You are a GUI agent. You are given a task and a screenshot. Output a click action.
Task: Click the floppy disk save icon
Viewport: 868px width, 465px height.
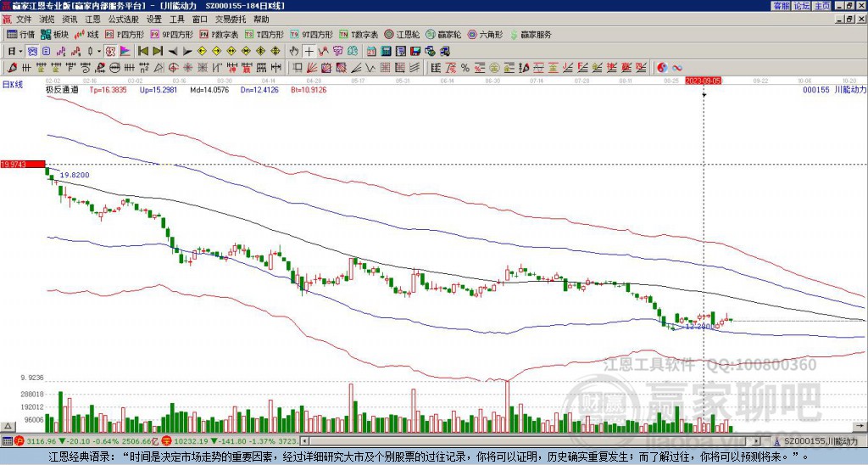click(x=415, y=52)
